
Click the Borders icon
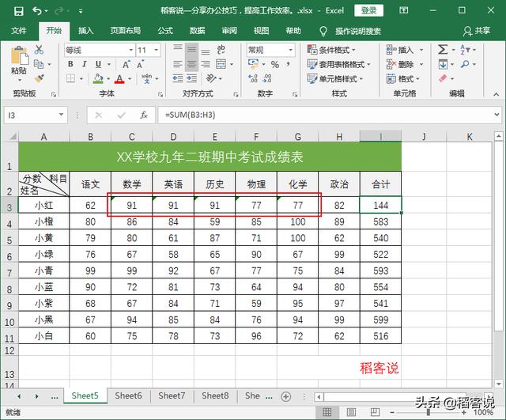[x=70, y=78]
